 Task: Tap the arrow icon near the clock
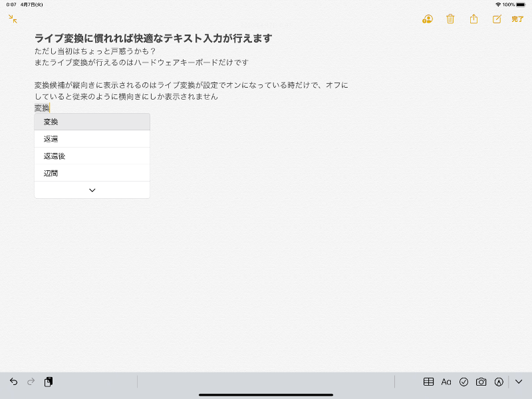pos(12,20)
